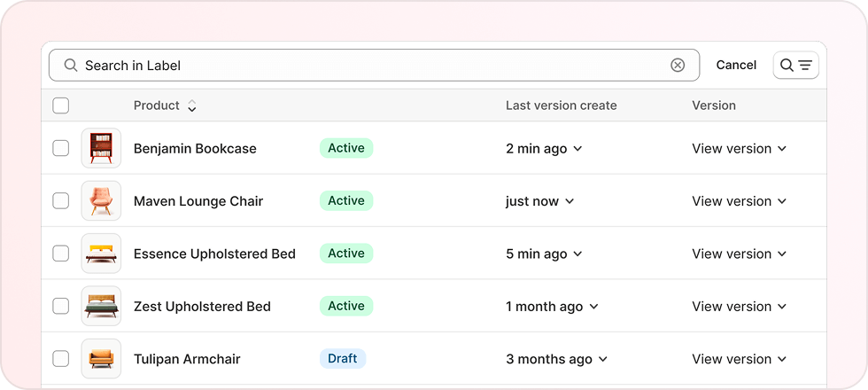Click the Maven Lounge Chair product image
The height and width of the screenshot is (390, 868).
tap(101, 201)
